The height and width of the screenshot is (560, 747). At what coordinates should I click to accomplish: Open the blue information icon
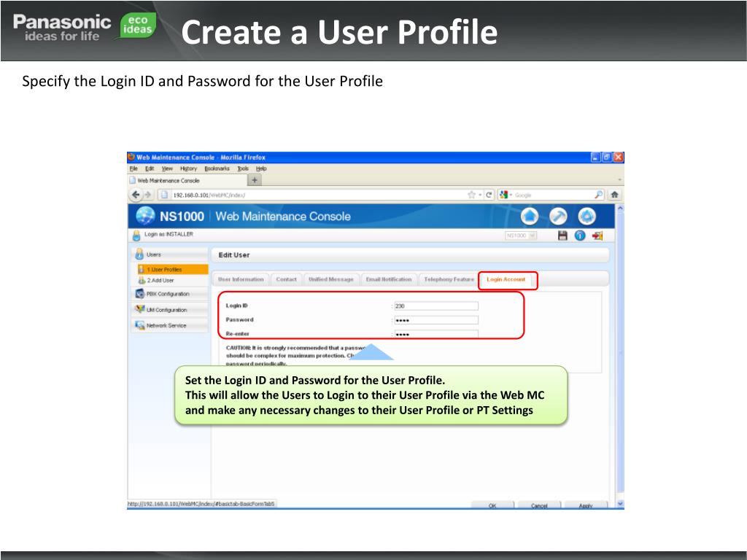580,236
